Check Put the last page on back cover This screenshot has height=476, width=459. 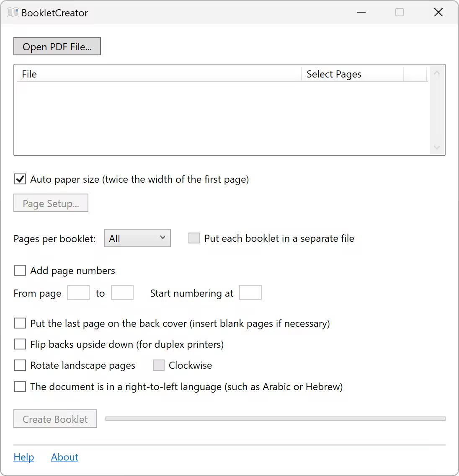point(20,323)
